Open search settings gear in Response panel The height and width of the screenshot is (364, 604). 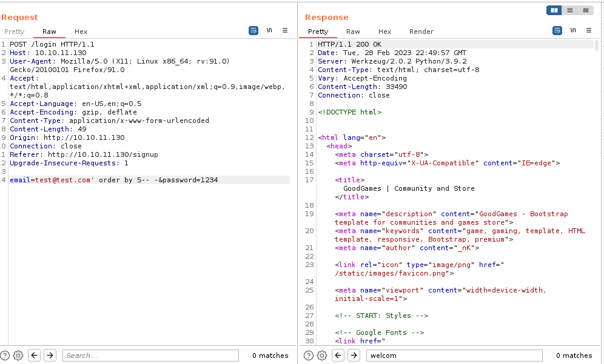(322, 356)
